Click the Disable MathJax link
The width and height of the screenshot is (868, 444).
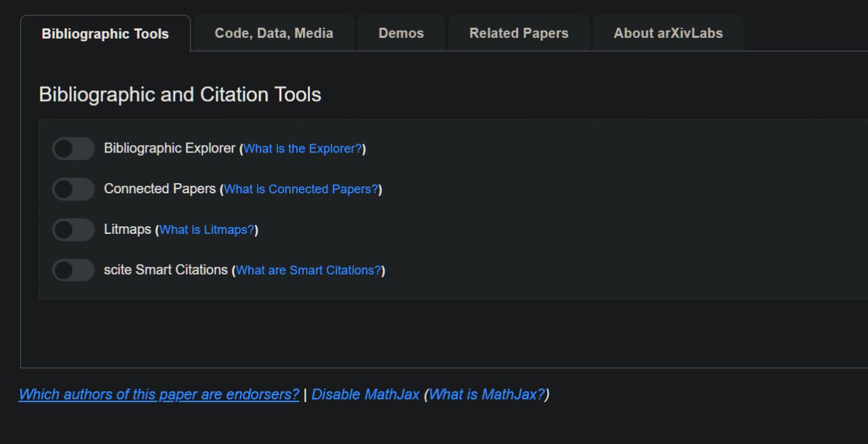[x=366, y=395]
